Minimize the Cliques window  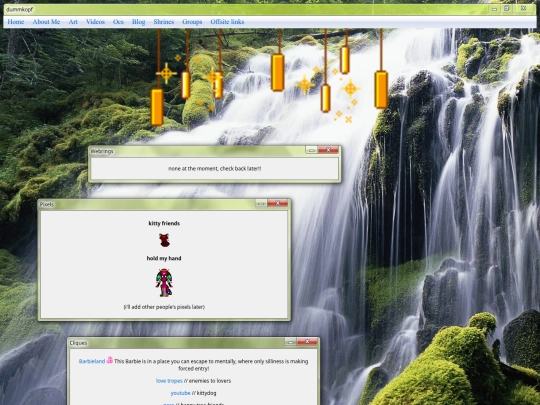pyautogui.click(x=290, y=342)
